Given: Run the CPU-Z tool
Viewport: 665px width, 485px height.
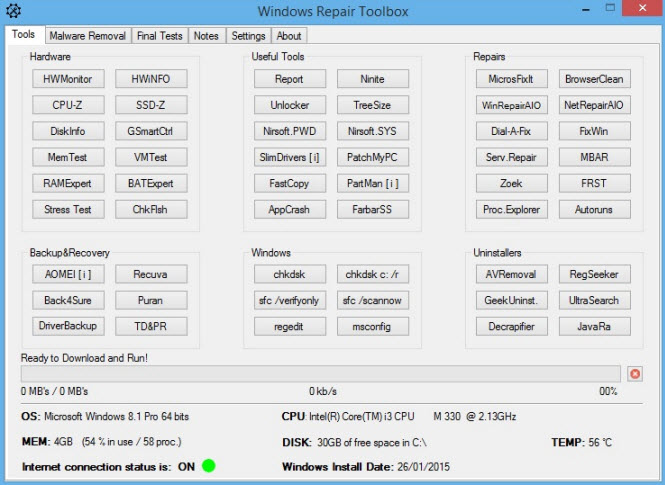Looking at the screenshot, I should 68,105.
